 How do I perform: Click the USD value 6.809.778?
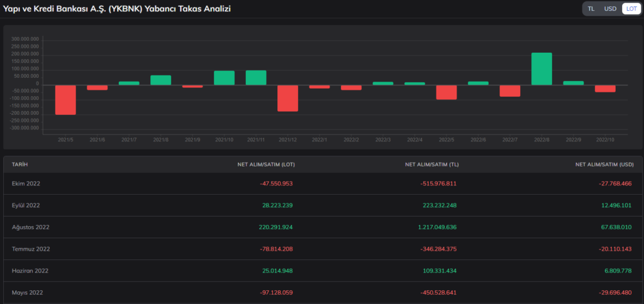[618, 271]
